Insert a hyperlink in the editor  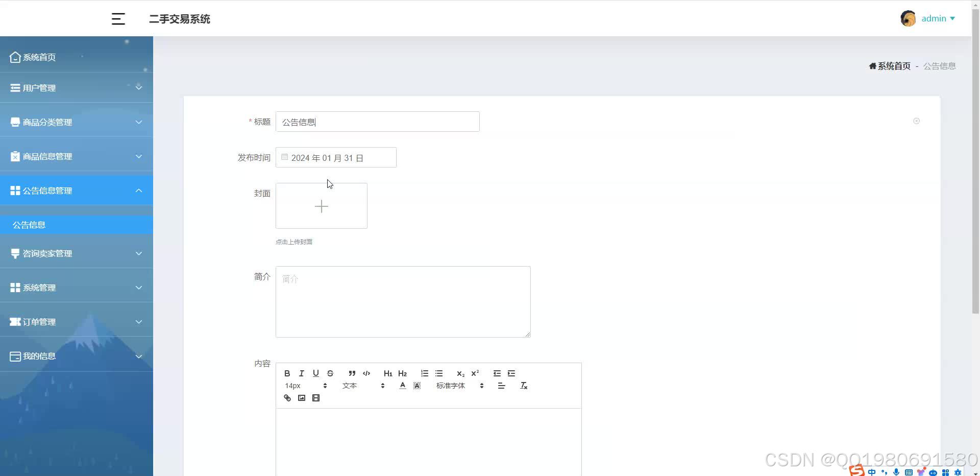[x=287, y=398]
